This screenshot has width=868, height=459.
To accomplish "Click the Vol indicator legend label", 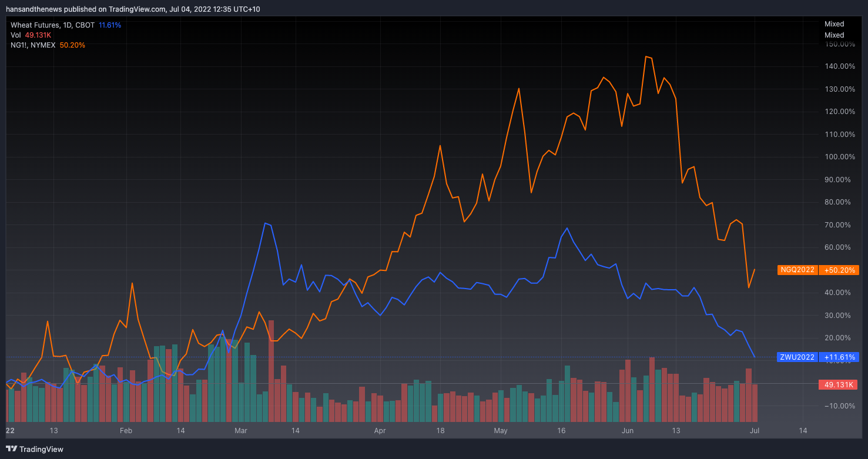I will tap(16, 35).
